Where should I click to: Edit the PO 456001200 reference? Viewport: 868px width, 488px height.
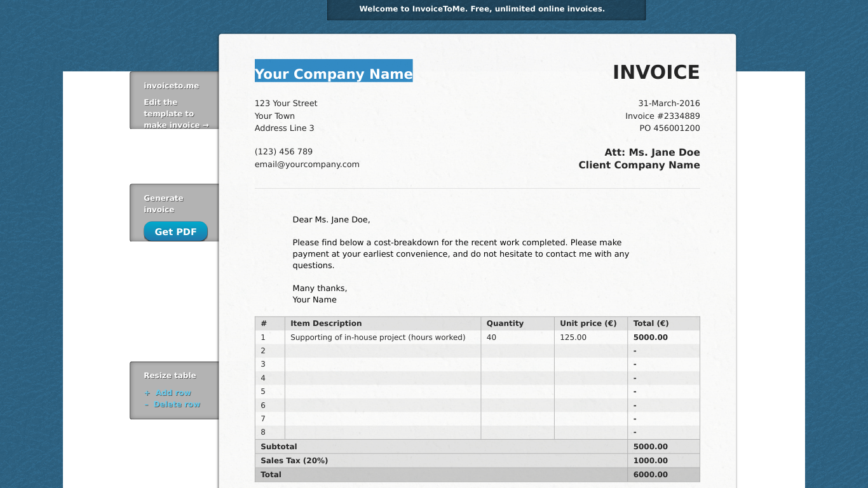tap(670, 128)
